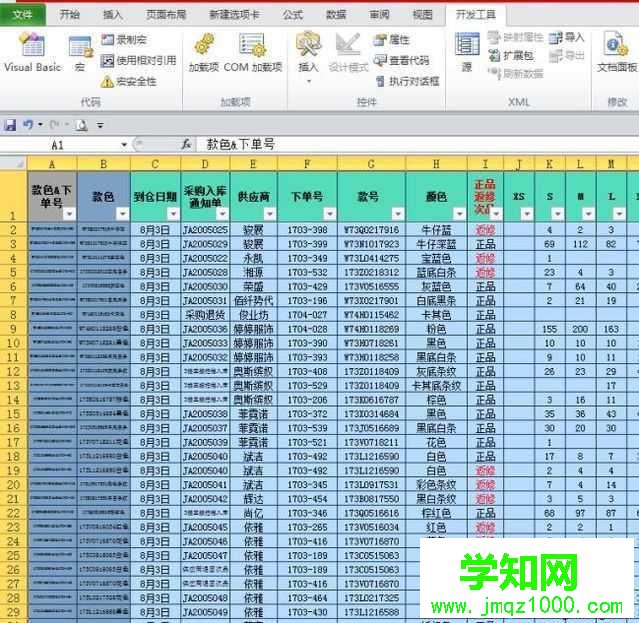
Task: Select cell 牛仔深蓝 in row 3
Action: point(436,244)
